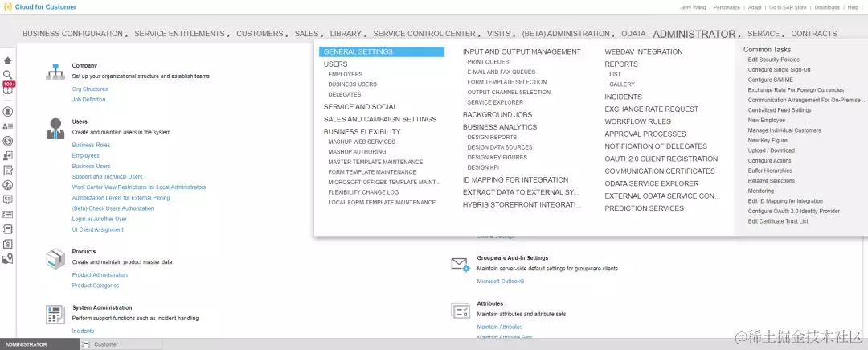Click the Groupware Add-In envelope icon
Image resolution: width=868 pixels, height=350 pixels.
pyautogui.click(x=460, y=264)
